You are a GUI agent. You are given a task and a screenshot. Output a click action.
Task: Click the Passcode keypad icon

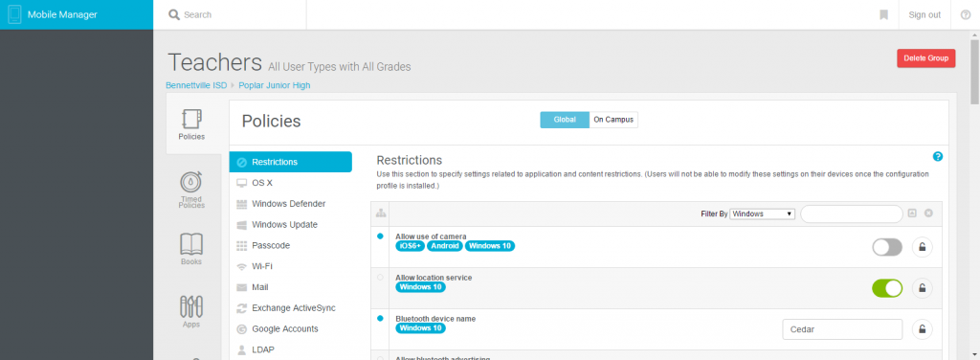(241, 246)
